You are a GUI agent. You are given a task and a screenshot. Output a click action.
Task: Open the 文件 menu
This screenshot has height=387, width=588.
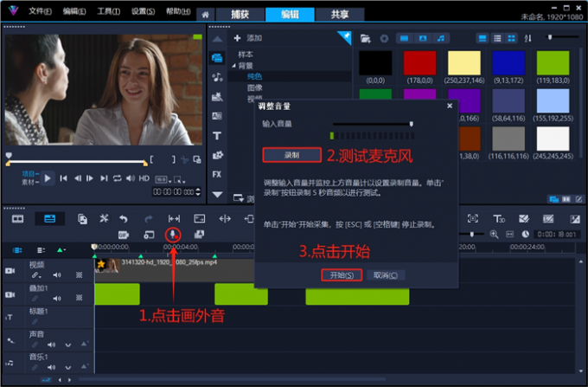click(40, 11)
